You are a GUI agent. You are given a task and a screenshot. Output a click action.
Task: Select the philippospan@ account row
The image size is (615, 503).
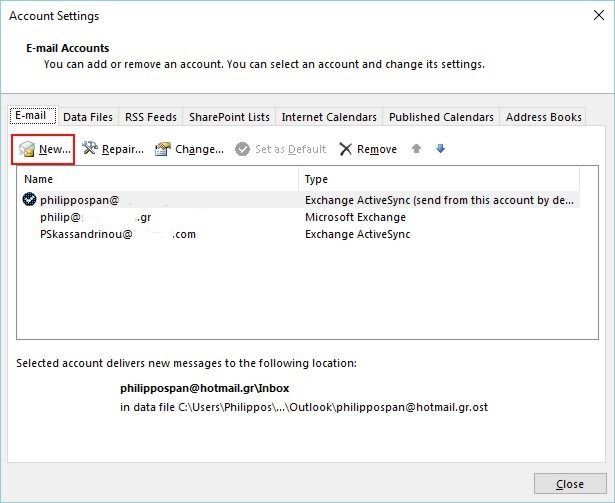(x=298, y=200)
